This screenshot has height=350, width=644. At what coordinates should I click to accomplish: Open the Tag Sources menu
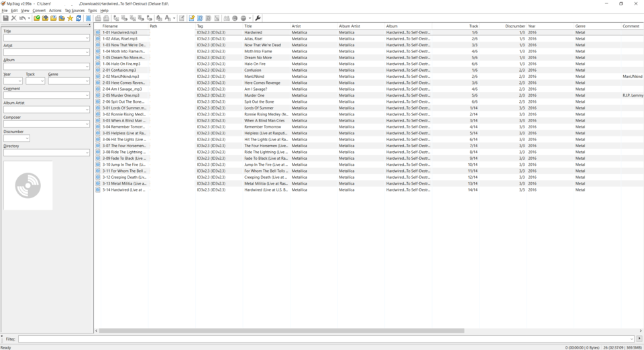[x=74, y=11]
